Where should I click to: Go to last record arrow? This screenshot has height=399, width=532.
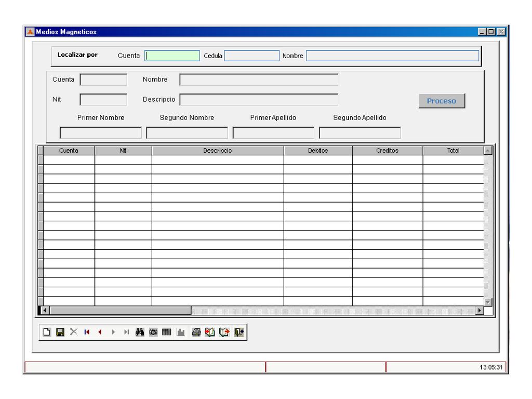[127, 332]
